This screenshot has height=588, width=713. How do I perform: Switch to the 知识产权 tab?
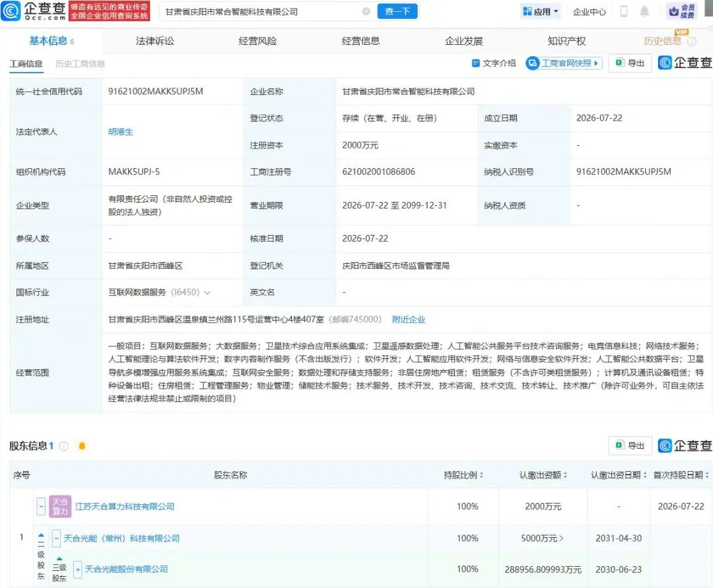point(566,42)
